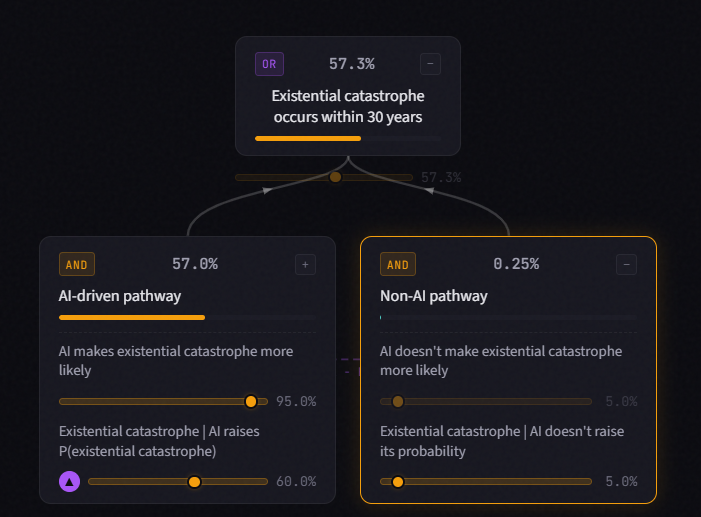
Task: Click the faded 57.3% slider handle below the root node
Action: click(x=335, y=177)
